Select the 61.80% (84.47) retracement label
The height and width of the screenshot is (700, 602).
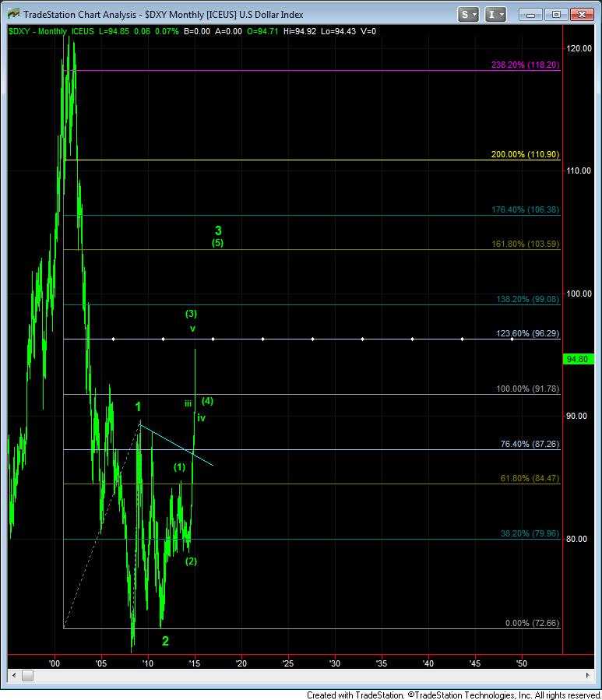point(529,478)
